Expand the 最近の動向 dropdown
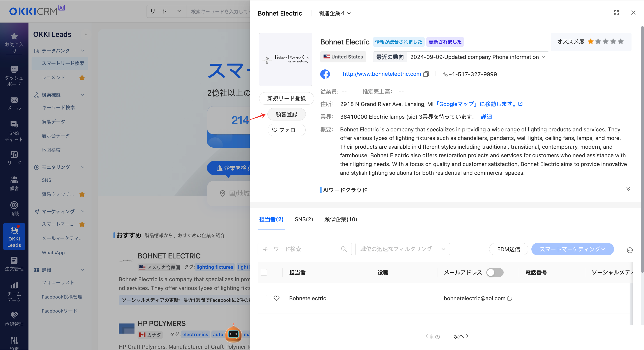 (461, 57)
